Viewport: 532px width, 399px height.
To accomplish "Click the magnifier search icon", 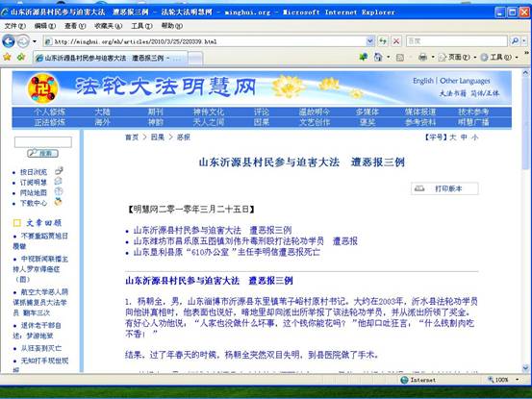I will [515, 41].
